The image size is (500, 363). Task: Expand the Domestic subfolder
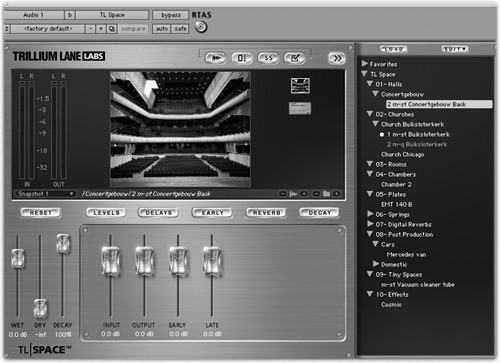pos(376,264)
